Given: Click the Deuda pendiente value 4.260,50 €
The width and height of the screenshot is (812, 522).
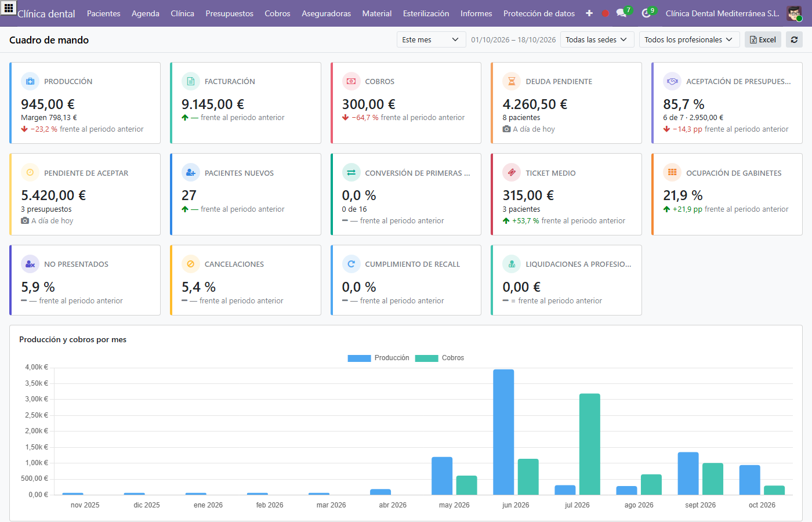Looking at the screenshot, I should 535,104.
